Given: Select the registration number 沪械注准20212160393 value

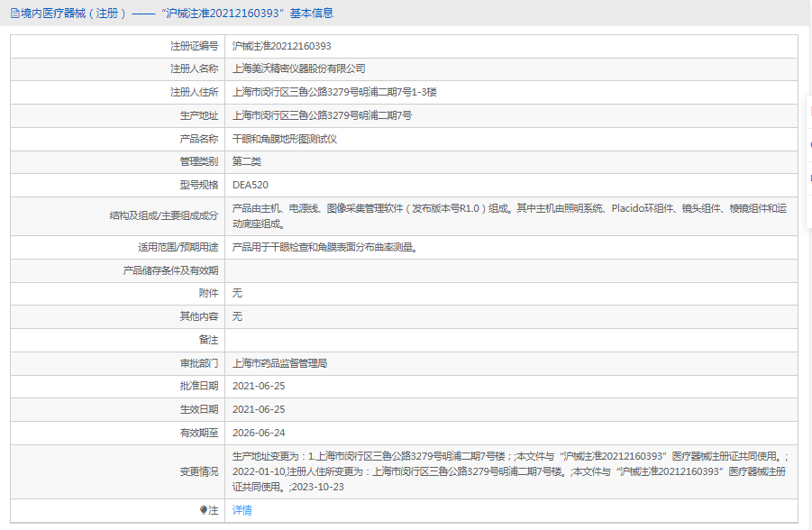Looking at the screenshot, I should coord(281,46).
